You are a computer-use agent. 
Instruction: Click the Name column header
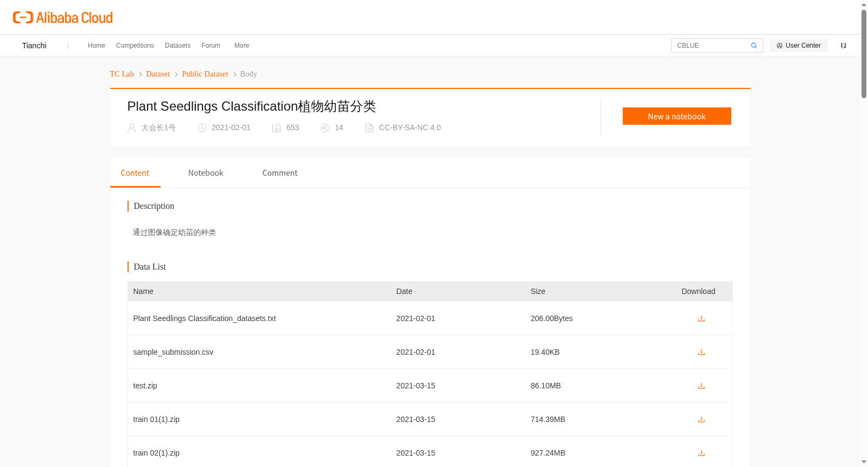[x=143, y=291]
